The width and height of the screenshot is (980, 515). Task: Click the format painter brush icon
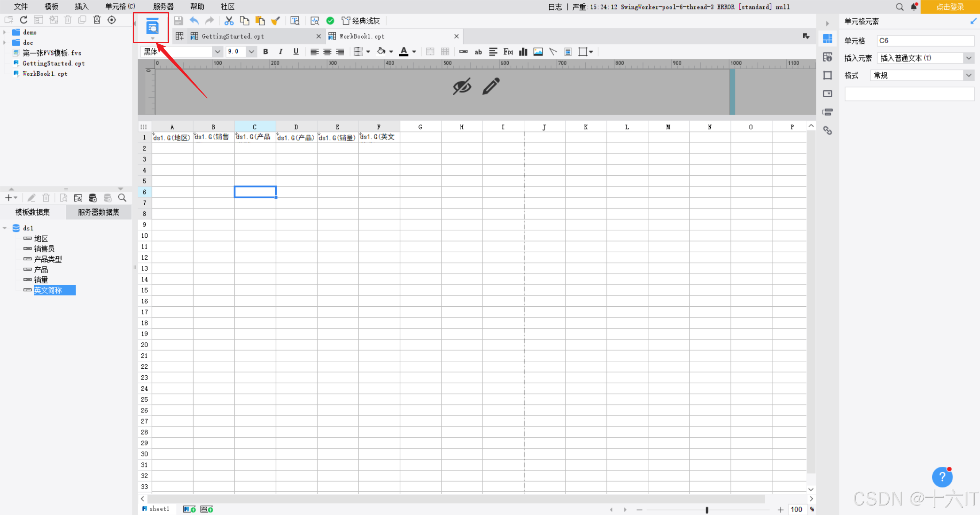[275, 21]
